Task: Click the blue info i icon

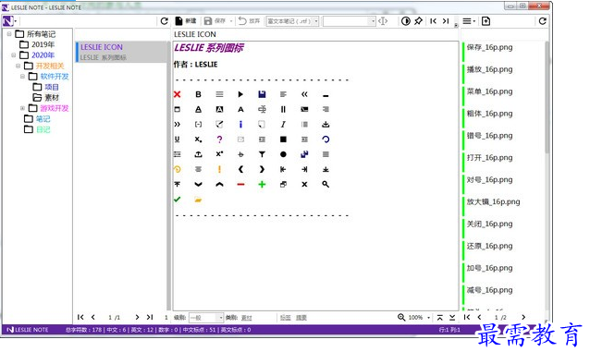Action: coord(240,124)
